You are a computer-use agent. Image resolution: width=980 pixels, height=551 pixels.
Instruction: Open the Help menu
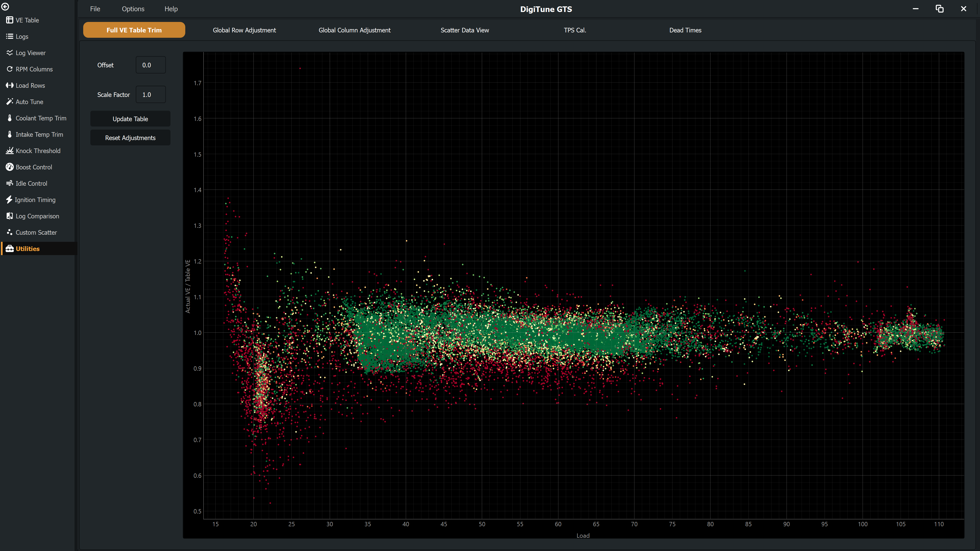(171, 9)
